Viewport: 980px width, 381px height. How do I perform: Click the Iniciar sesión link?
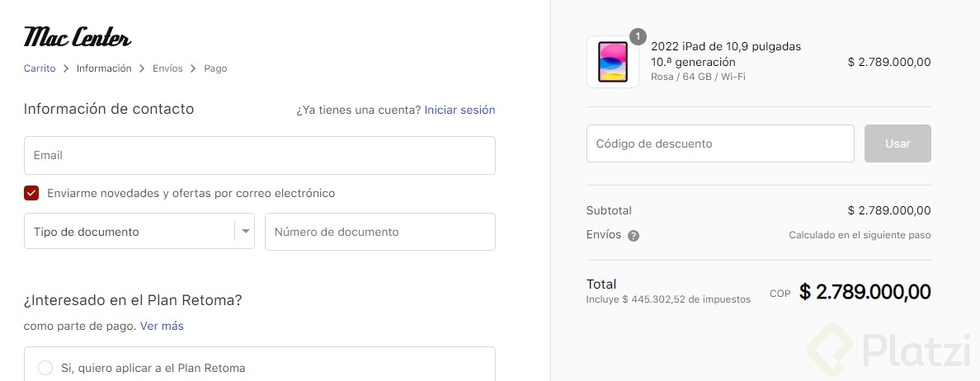460,110
